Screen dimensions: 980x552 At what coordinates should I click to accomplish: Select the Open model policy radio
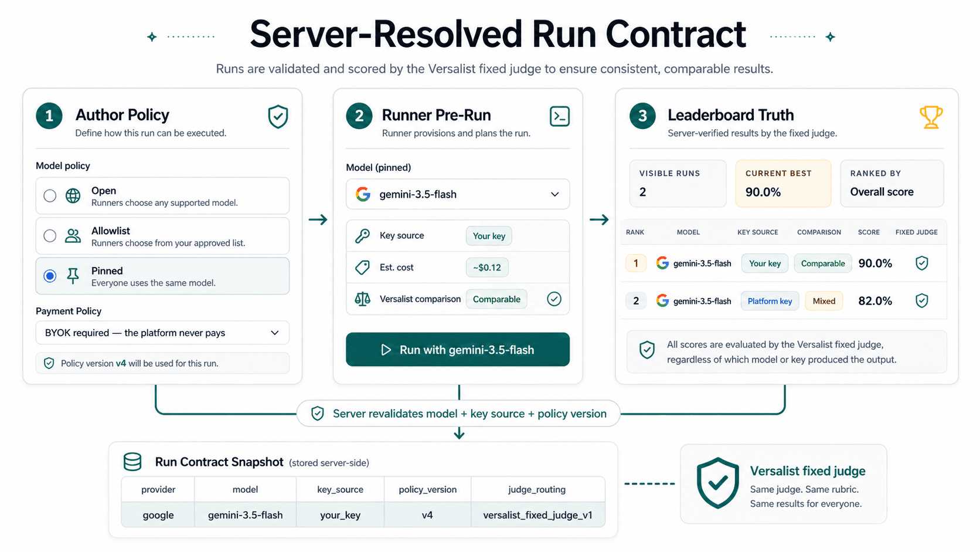pyautogui.click(x=50, y=196)
